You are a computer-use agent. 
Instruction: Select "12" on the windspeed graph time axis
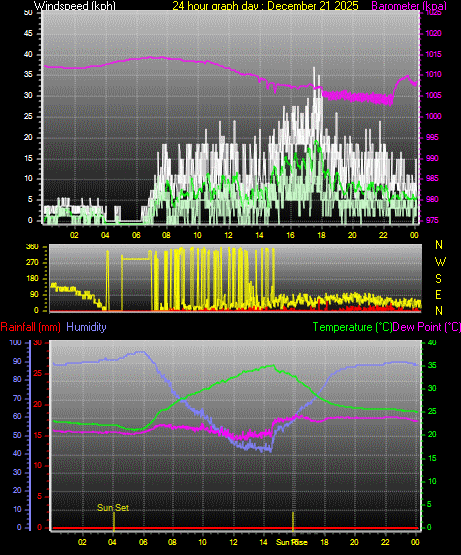tap(228, 235)
